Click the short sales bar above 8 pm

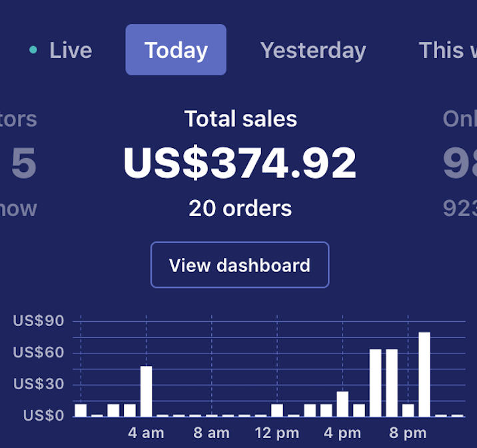[408, 409]
